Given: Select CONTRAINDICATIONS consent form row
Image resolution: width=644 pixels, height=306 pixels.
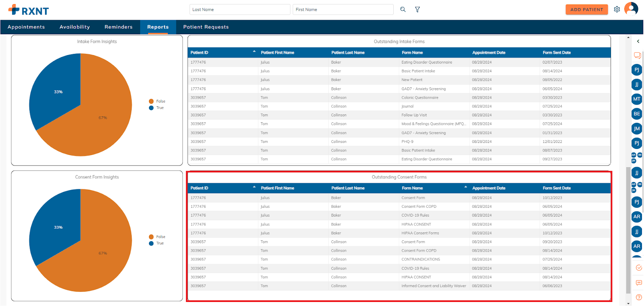Looking at the screenshot, I should point(399,259).
